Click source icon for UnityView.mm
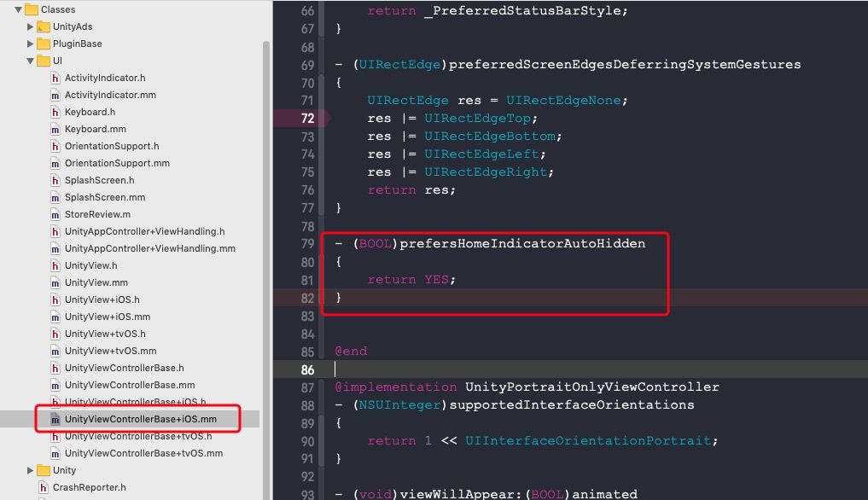Image resolution: width=868 pixels, height=500 pixels. tap(55, 283)
